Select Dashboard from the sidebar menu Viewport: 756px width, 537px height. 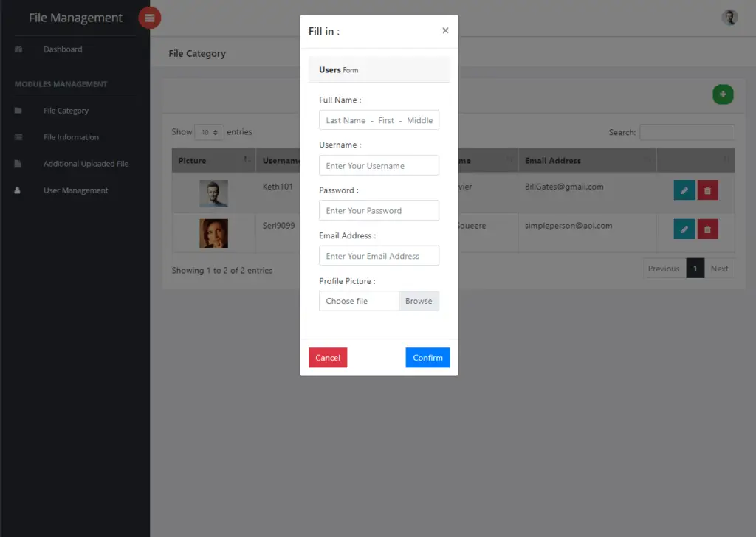pos(63,49)
